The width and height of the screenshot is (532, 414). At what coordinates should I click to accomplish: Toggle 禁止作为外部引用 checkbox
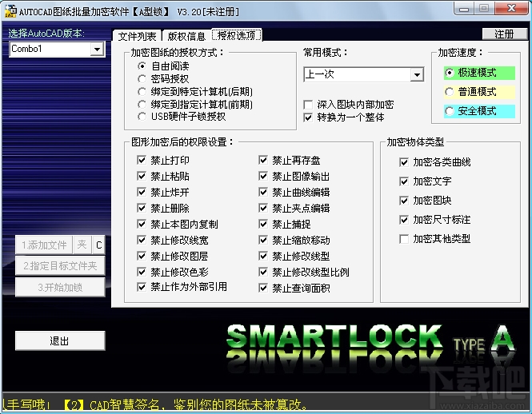coord(142,287)
